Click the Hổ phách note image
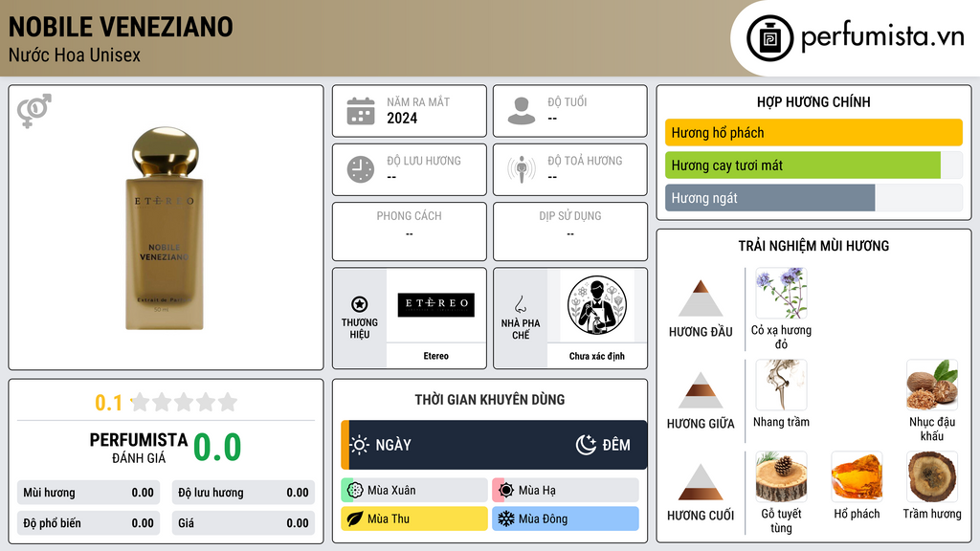Image resolution: width=980 pixels, height=551 pixels. 857,476
